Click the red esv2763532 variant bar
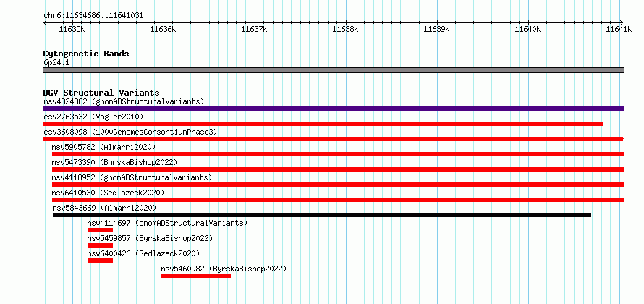Image resolution: width=644 pixels, height=304 pixels. coord(323,124)
